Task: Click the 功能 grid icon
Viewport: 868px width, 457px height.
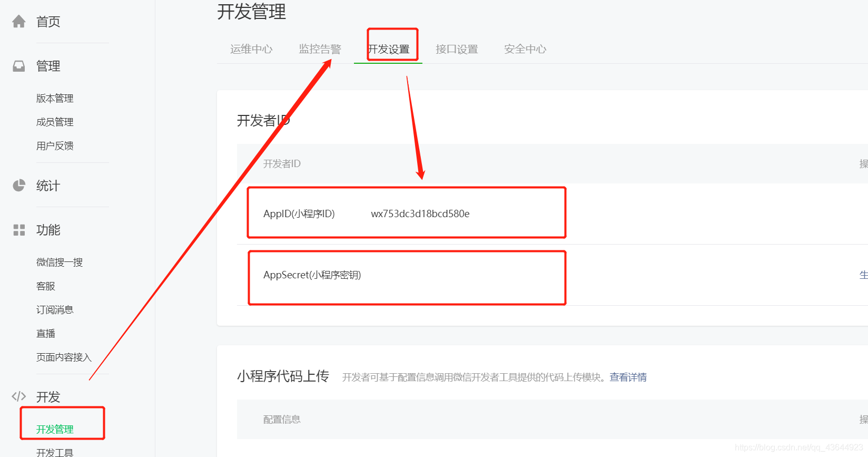Action: 19,230
